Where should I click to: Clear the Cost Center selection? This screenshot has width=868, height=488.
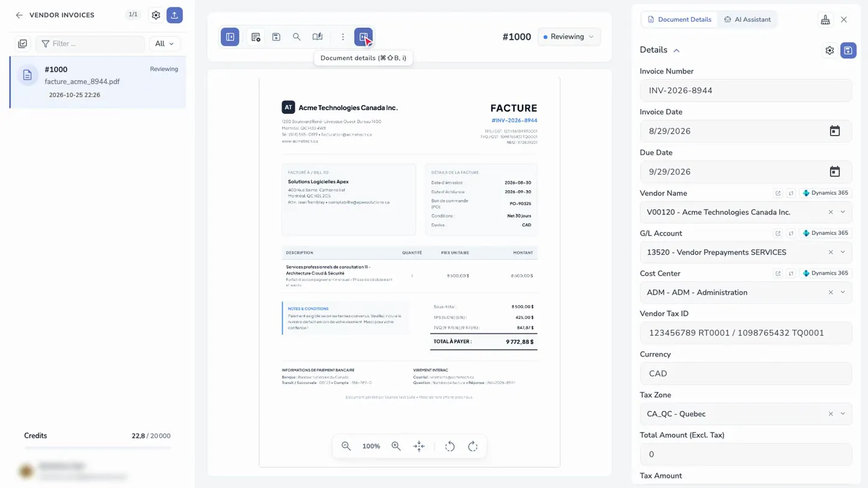pyautogui.click(x=831, y=292)
